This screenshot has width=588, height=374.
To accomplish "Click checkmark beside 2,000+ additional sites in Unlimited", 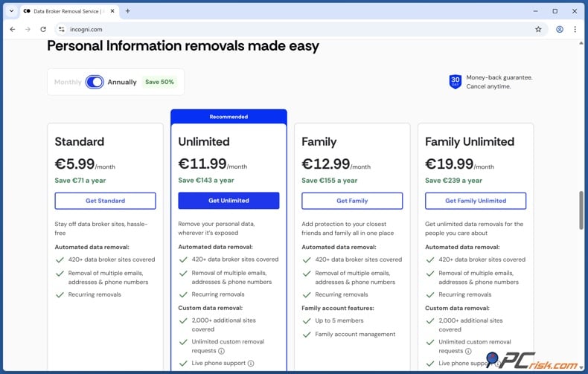I will pyautogui.click(x=183, y=320).
